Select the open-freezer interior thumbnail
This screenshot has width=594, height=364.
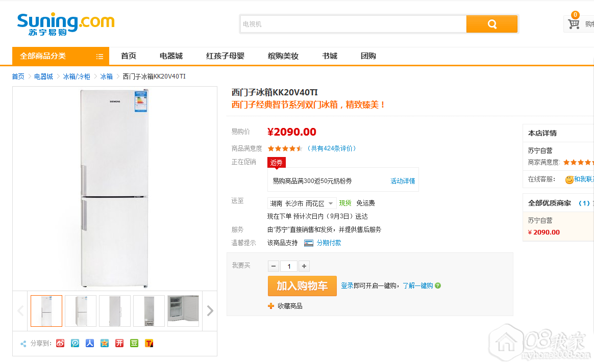pyautogui.click(x=183, y=310)
